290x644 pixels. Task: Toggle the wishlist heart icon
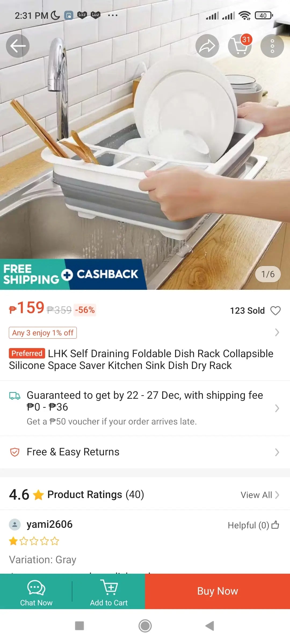(275, 311)
